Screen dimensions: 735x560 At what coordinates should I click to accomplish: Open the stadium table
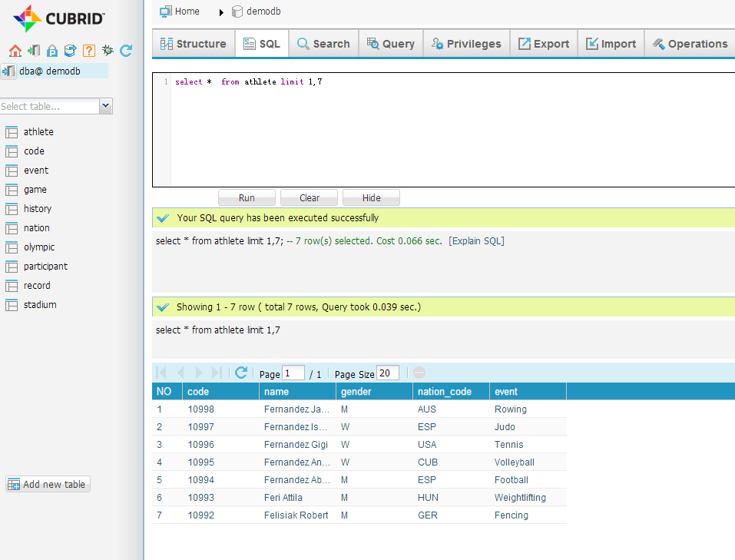click(40, 305)
